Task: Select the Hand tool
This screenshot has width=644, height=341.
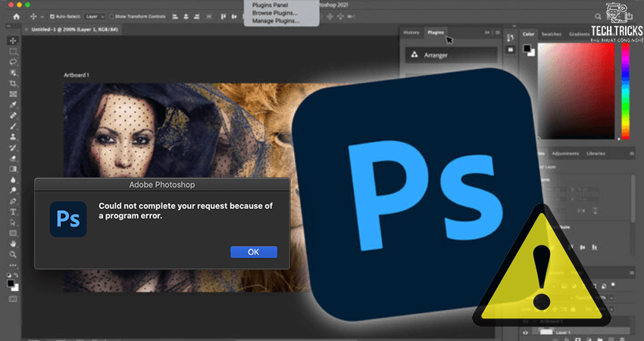Action: coord(13,244)
